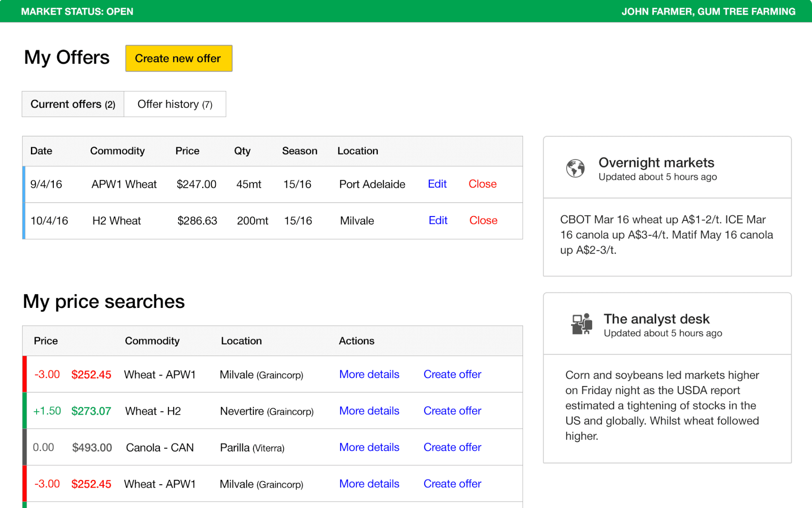812x508 pixels.
Task: Click the 200mt quantity cell
Action: [x=252, y=221]
